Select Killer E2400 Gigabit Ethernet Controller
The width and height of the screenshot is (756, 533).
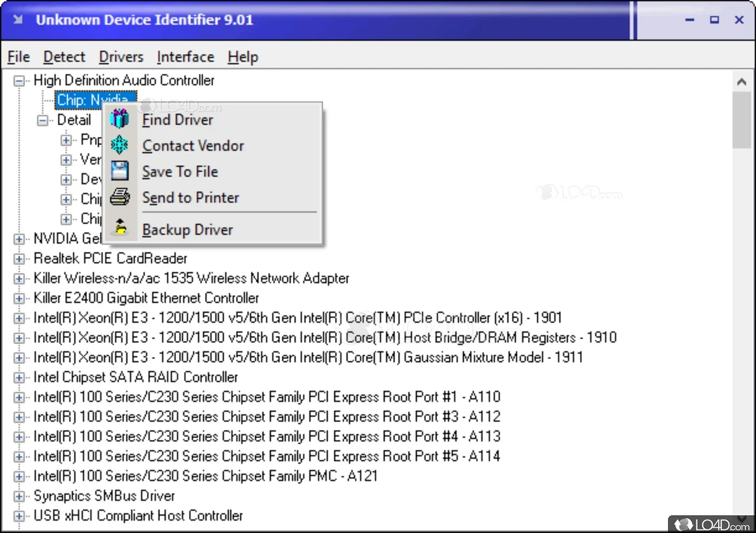[146, 298]
